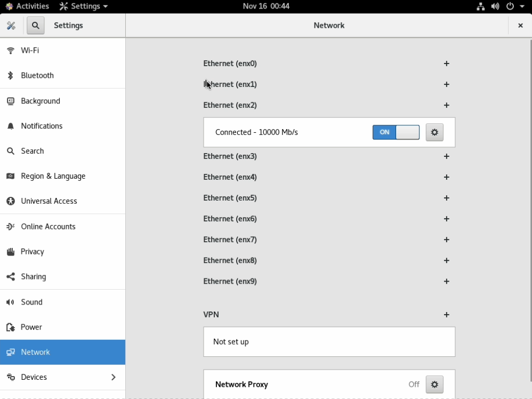
Task: Click the wrench tools icon in header
Action: 11,26
